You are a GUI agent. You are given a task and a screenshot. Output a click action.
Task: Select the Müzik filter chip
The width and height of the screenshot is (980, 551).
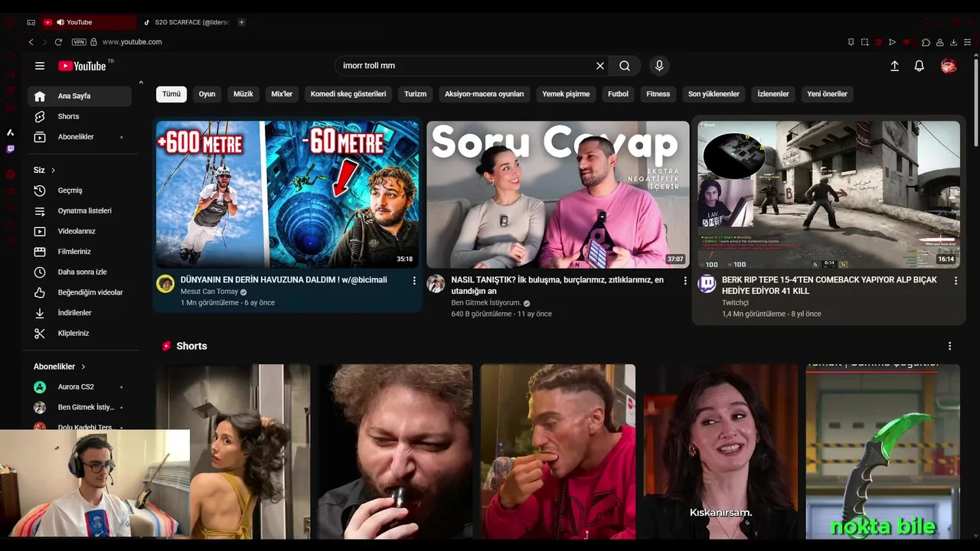[243, 94]
